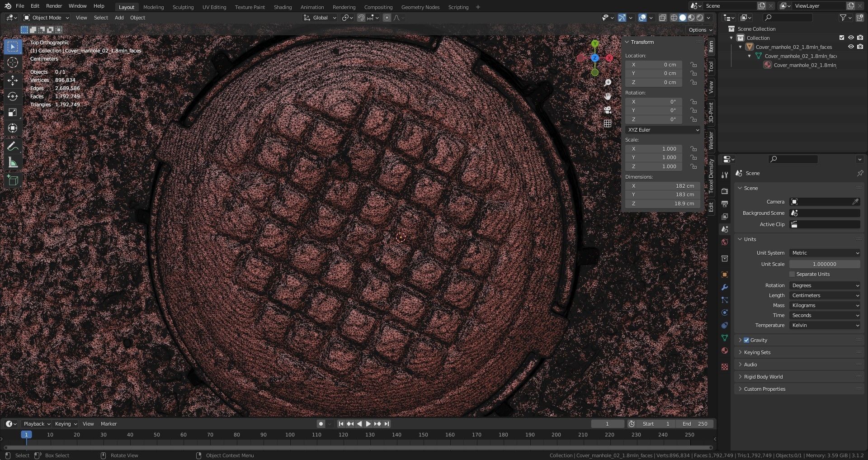
Task: Open the Mass Kilograms dropdown
Action: pyautogui.click(x=825, y=305)
